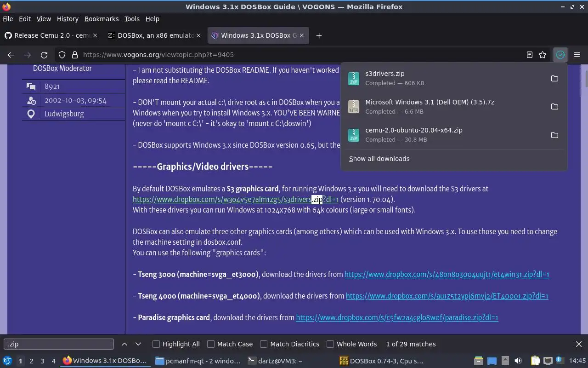
Task: Open the History menu
Action: click(x=68, y=19)
